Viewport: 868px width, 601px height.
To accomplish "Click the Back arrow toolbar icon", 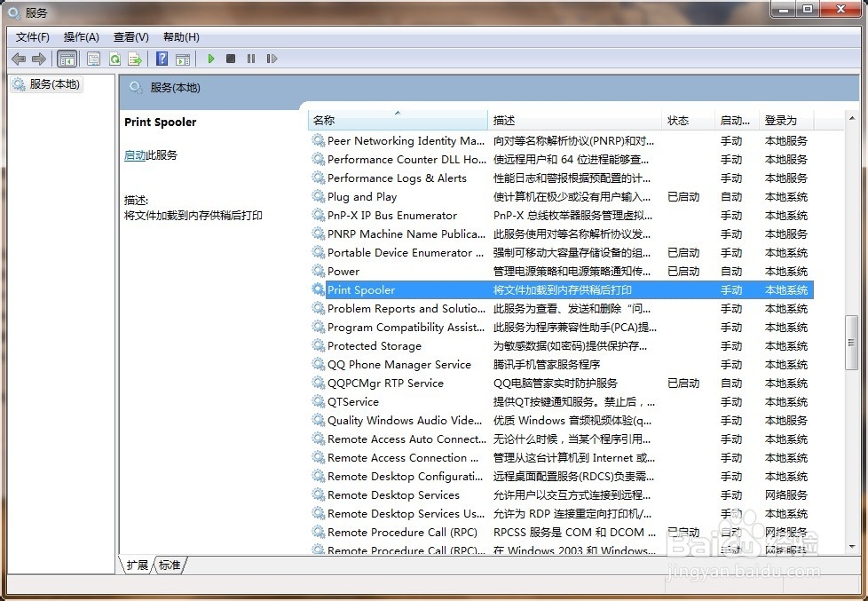I will tap(19, 59).
